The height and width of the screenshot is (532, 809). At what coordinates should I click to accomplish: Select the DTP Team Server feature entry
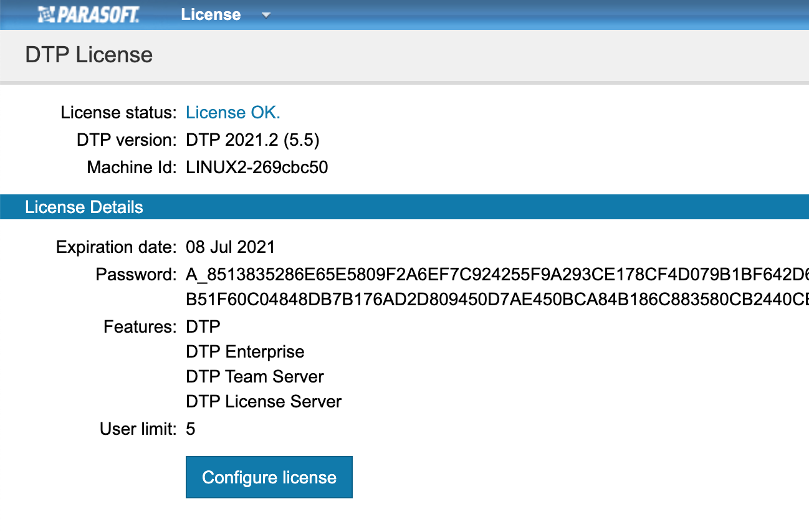(x=255, y=377)
